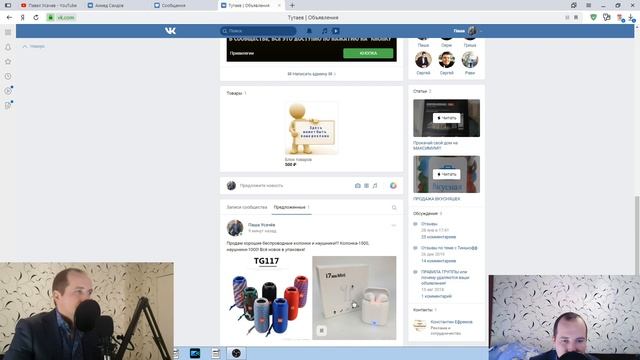640x360 pixels.
Task: Open the ПРАВИЛА ГРУППЫ discussion topic
Action: point(445,277)
